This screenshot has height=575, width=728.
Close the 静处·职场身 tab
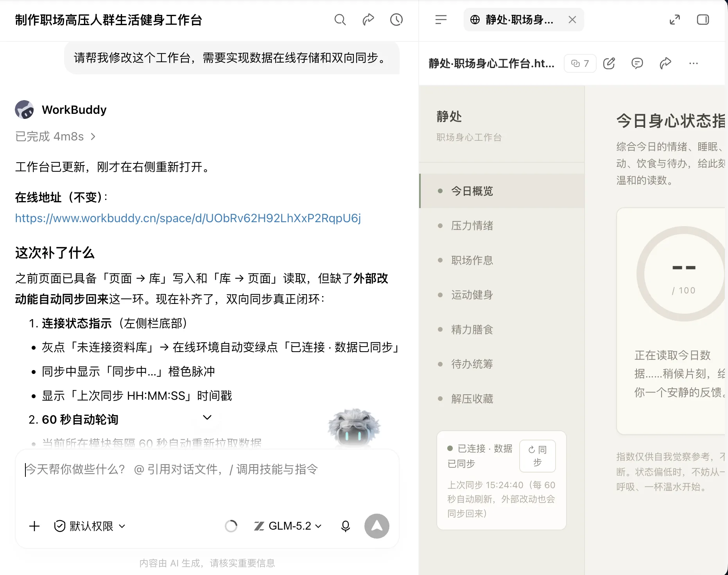point(572,20)
